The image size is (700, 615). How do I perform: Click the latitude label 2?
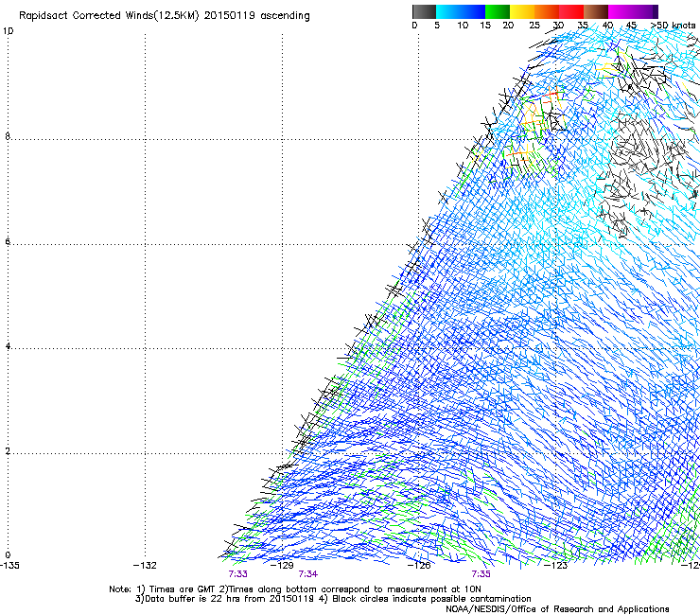pyautogui.click(x=8, y=451)
